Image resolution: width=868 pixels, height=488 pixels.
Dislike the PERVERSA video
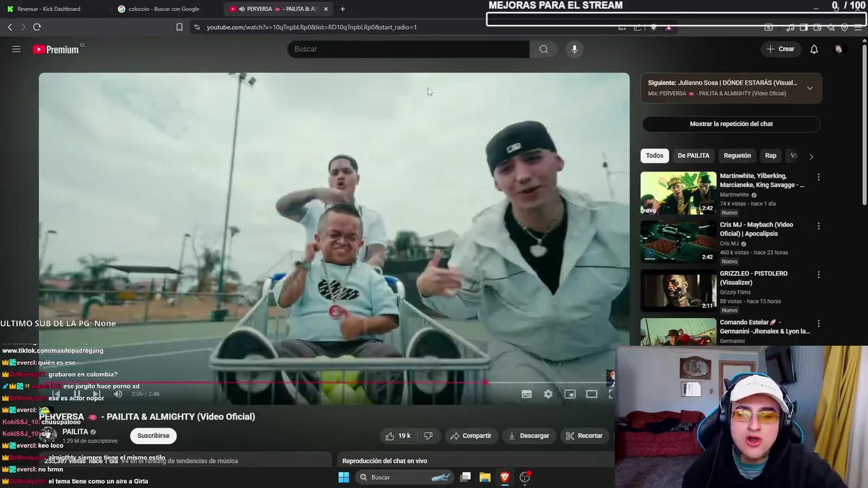(428, 436)
